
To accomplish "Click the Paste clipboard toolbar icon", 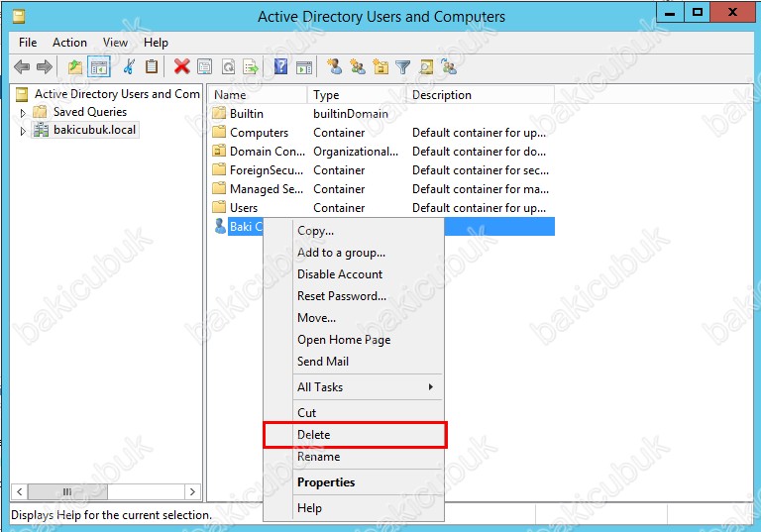I will (x=152, y=66).
